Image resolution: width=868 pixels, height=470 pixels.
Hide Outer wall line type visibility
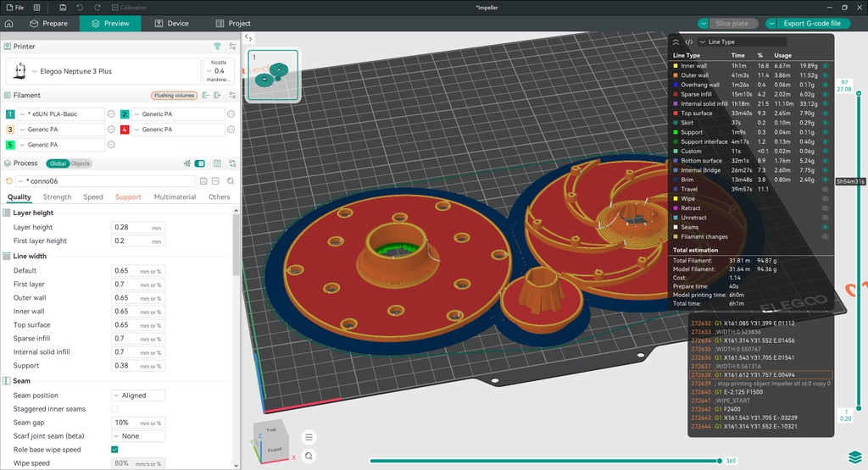(x=826, y=75)
